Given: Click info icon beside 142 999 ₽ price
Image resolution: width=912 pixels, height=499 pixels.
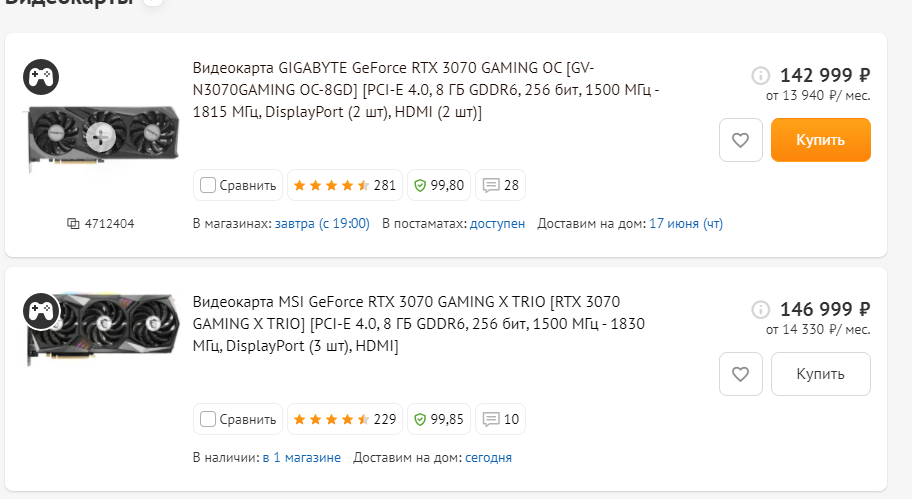Looking at the screenshot, I should [x=760, y=76].
